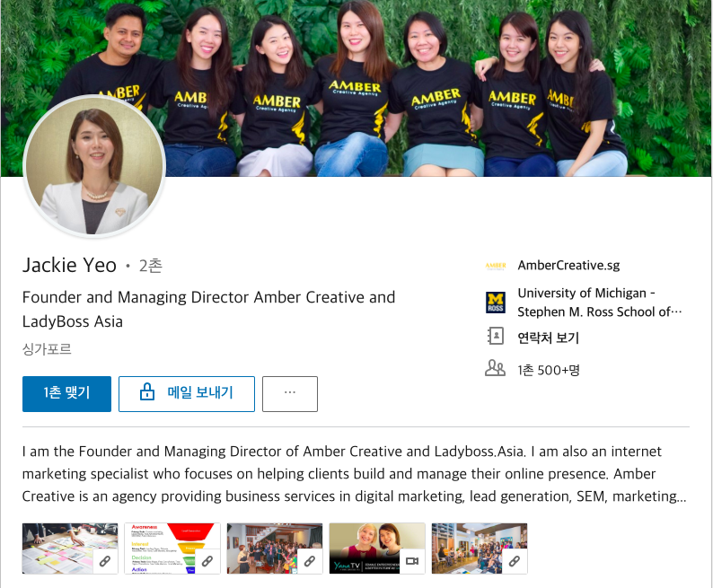Click the contact book icon
The image size is (713, 588).
496,337
